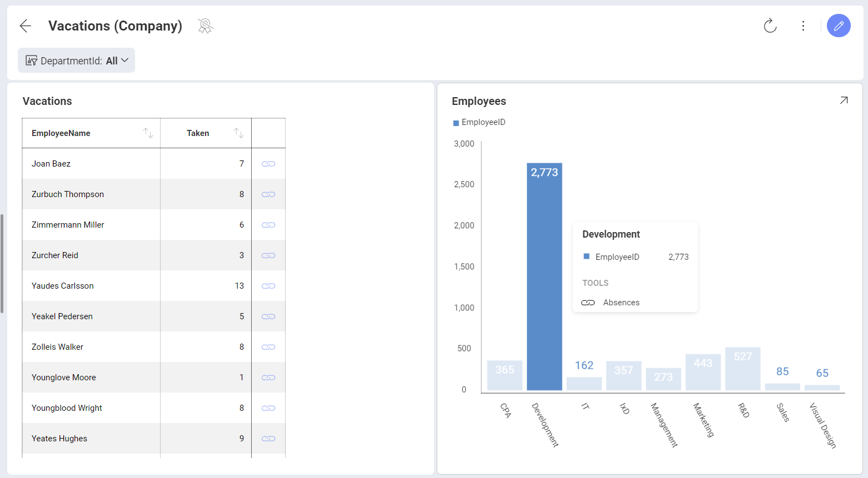Click the Joan Baez name cell
Screen dimensions: 868x478
pyautogui.click(x=91, y=164)
